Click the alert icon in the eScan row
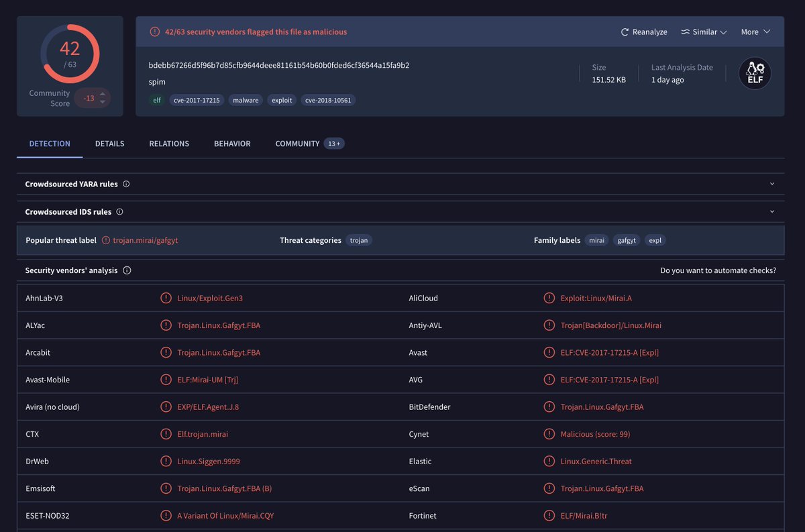 coord(549,488)
